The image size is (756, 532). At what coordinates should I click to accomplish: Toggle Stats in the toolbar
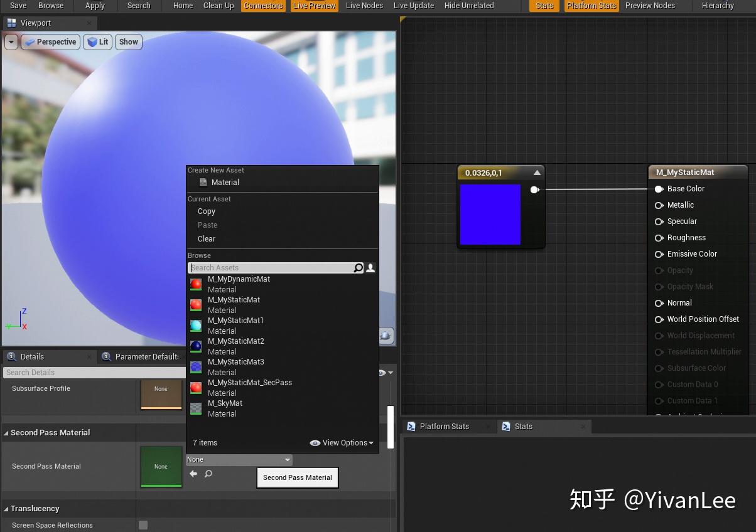click(543, 6)
